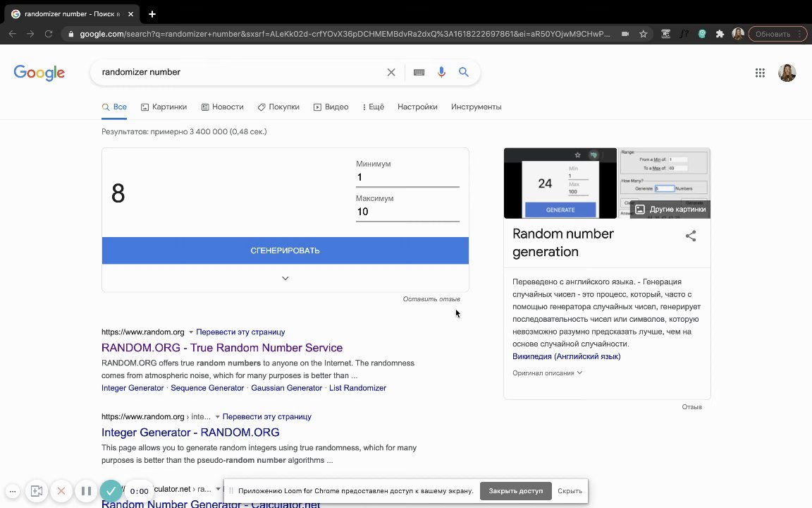Start voice search with the microphone

[x=441, y=72]
